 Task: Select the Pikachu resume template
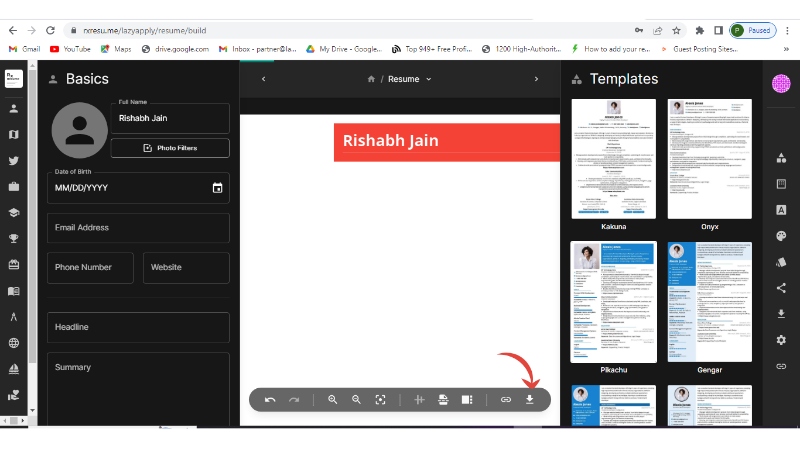pos(613,302)
